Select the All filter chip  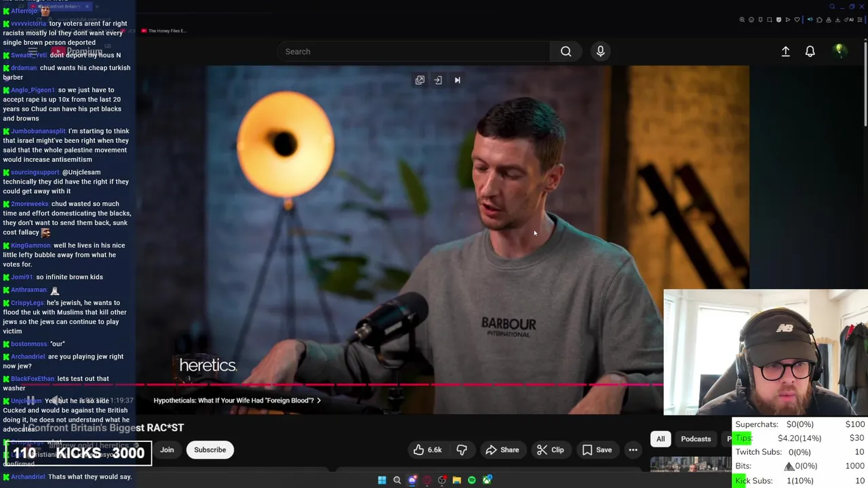click(x=660, y=439)
